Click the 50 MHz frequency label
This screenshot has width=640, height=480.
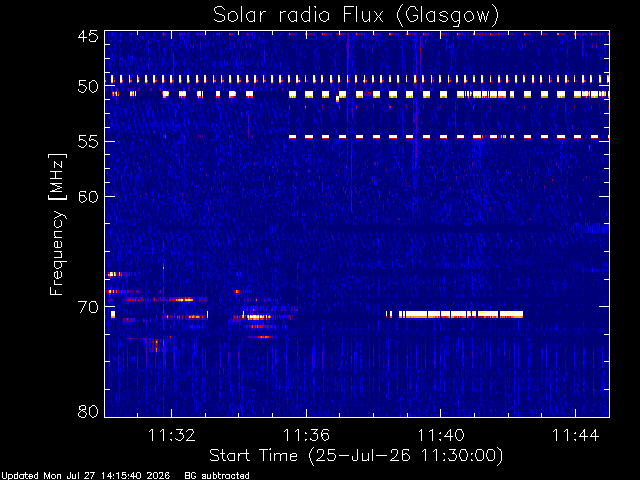pos(88,87)
